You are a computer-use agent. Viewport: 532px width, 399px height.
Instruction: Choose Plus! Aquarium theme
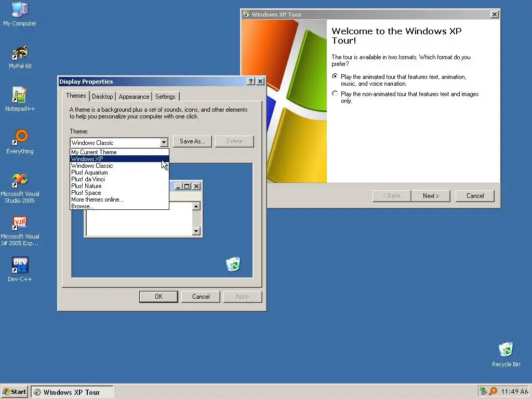point(119,172)
